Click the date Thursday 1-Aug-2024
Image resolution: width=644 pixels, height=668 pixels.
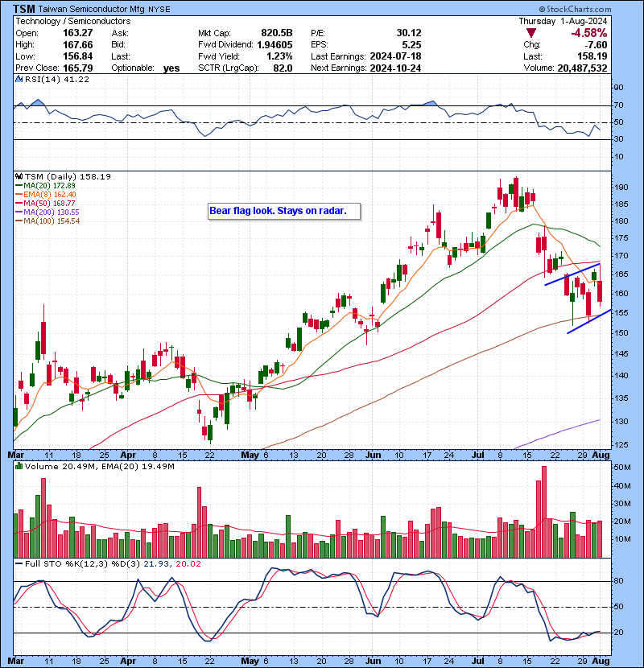point(563,21)
